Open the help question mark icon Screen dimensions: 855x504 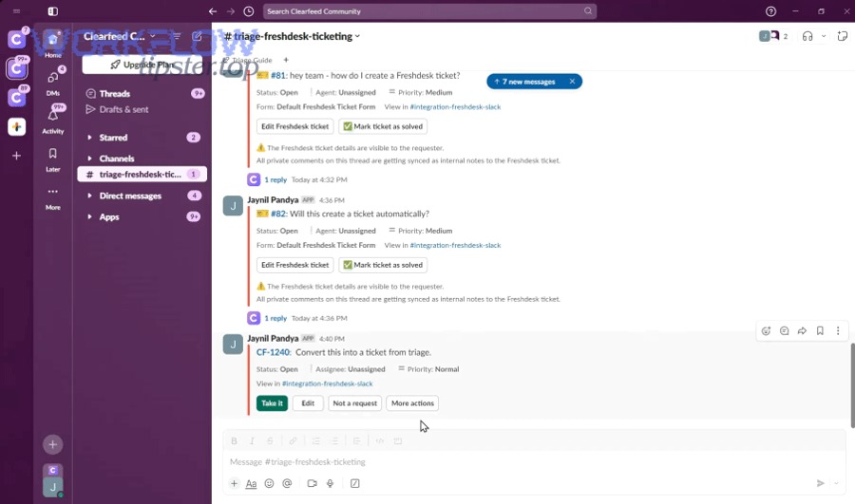(770, 11)
